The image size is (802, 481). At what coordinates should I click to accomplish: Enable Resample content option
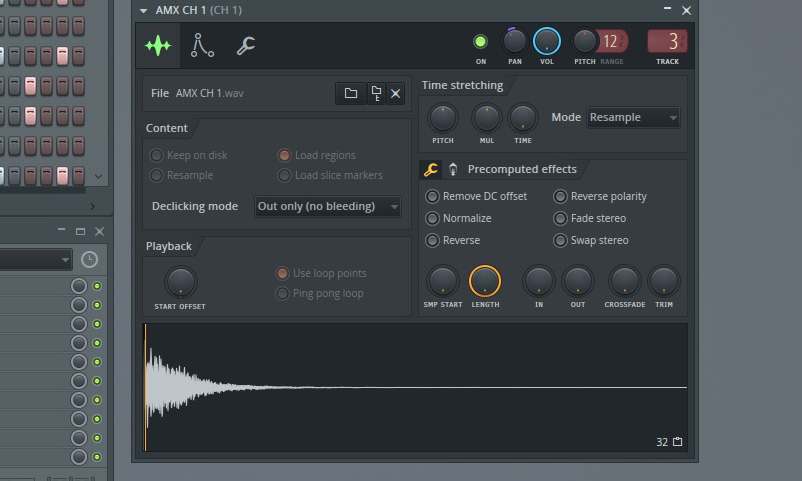click(x=157, y=175)
